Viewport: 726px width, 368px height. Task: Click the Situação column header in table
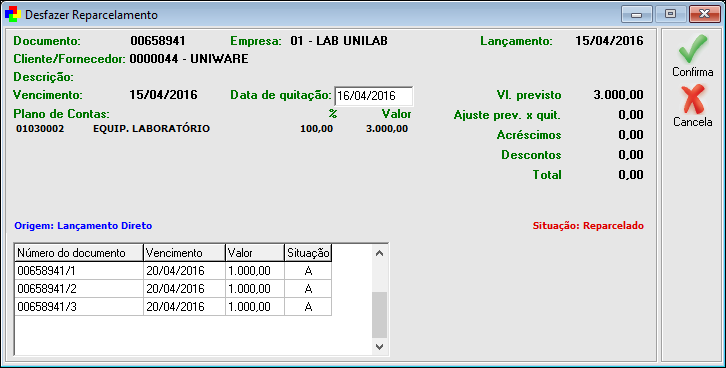coord(308,253)
